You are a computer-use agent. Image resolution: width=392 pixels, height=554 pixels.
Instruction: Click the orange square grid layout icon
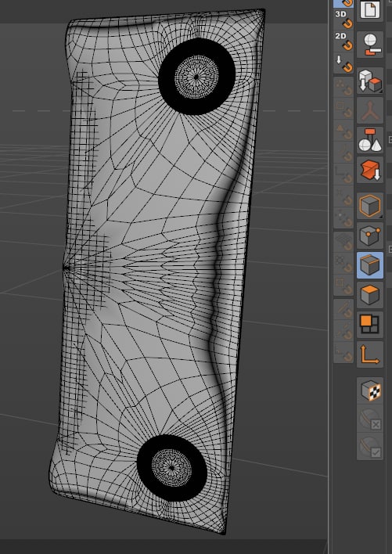click(370, 325)
